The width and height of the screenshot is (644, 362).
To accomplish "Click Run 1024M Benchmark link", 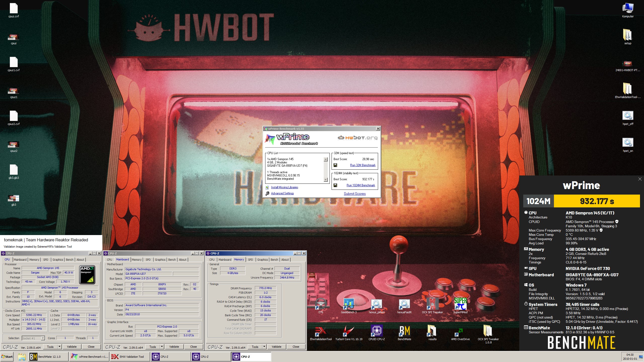I will tap(361, 185).
